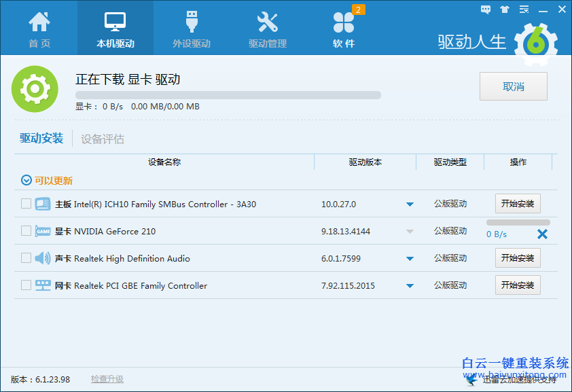Click the 取消 button to cancel downloading
This screenshot has height=392, width=572.
(513, 86)
